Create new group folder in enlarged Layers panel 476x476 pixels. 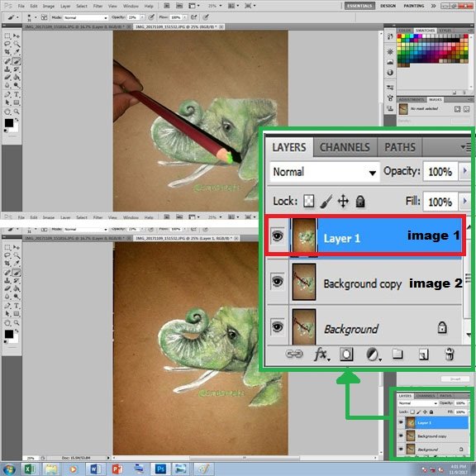tap(397, 354)
